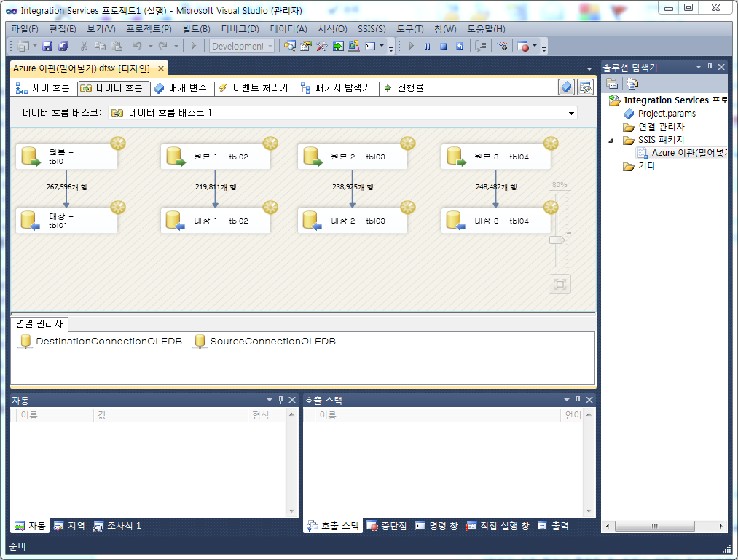The width and height of the screenshot is (738, 560).
Task: Click the Restart debugging icon
Action: point(460,46)
